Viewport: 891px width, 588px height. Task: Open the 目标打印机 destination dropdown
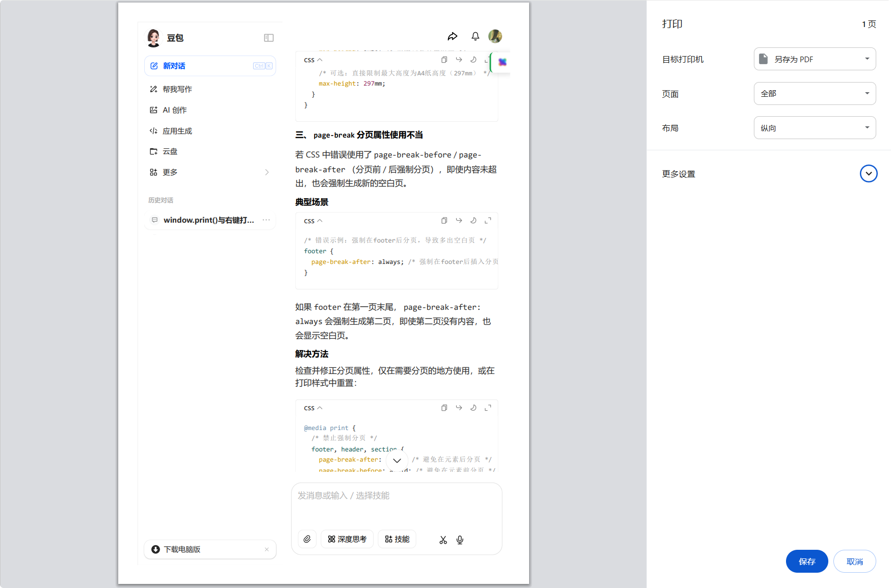tap(815, 59)
